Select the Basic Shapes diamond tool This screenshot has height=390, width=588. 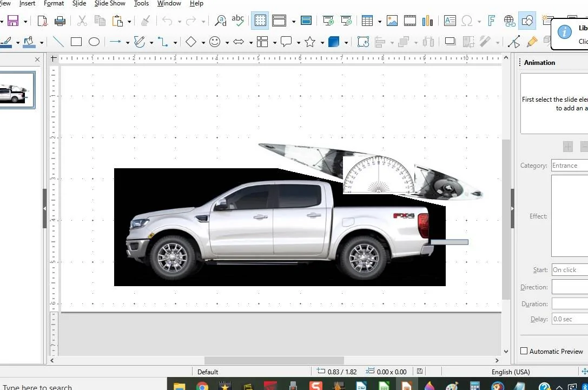[191, 42]
